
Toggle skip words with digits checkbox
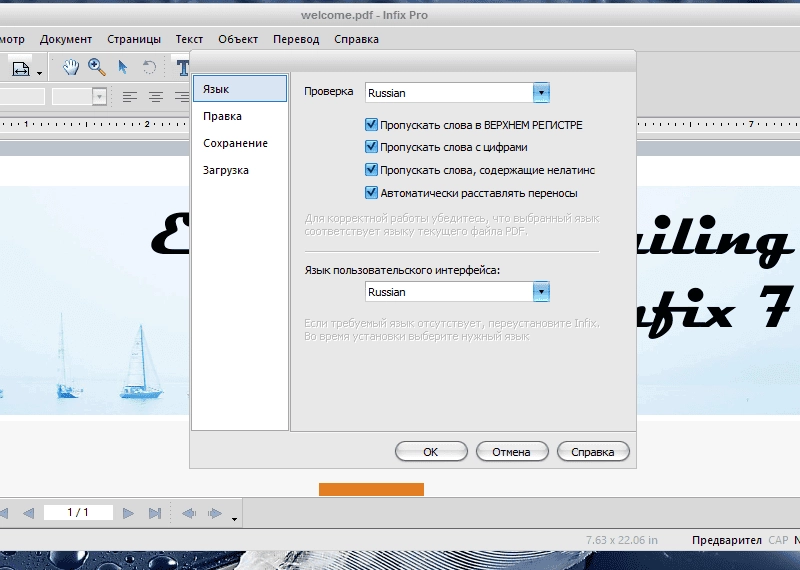[x=371, y=147]
